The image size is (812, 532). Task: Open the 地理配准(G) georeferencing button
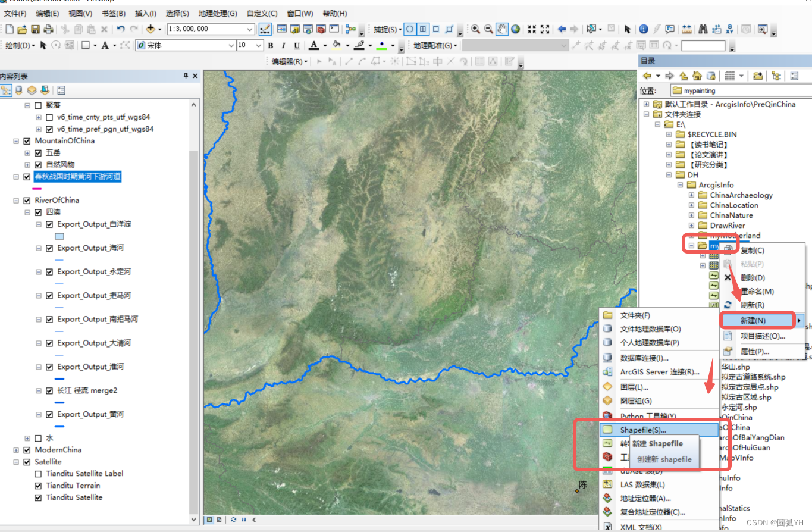[435, 45]
